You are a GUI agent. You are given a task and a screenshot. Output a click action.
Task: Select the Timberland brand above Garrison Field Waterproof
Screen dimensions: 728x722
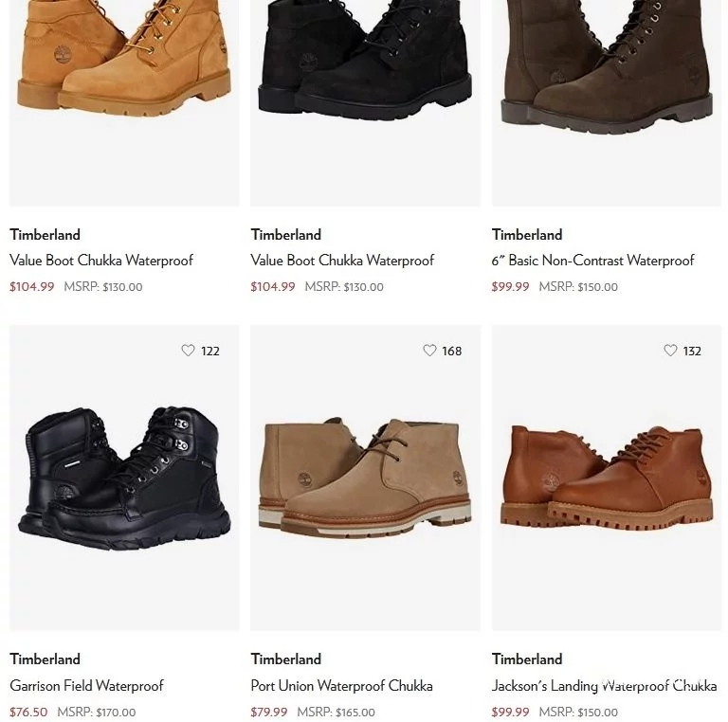point(45,659)
